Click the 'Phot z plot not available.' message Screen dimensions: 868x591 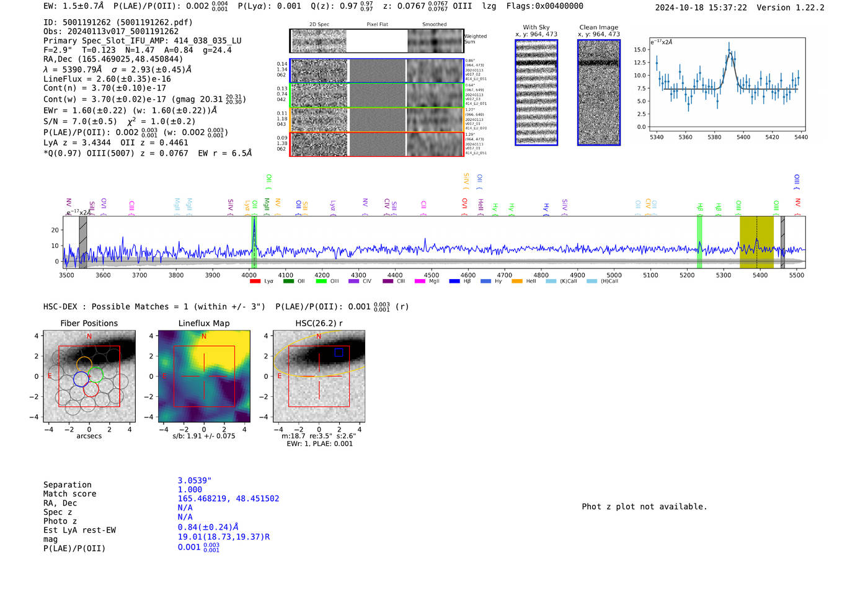645,507
